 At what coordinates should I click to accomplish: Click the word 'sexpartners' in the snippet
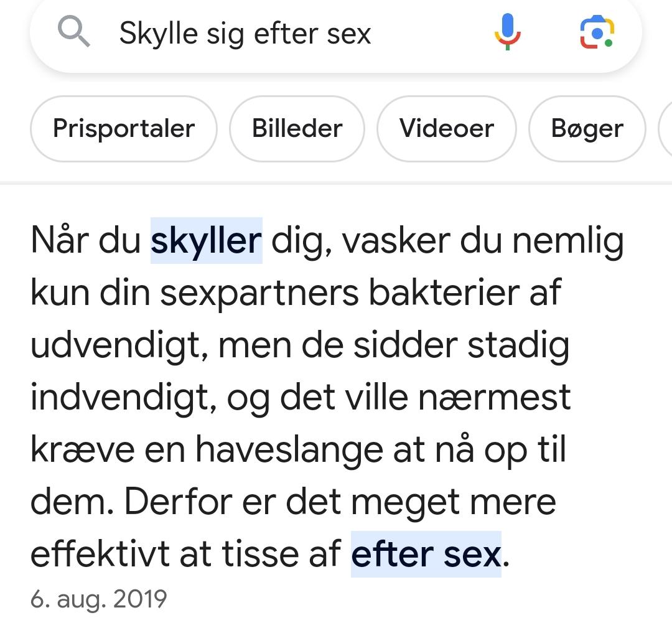(x=259, y=294)
